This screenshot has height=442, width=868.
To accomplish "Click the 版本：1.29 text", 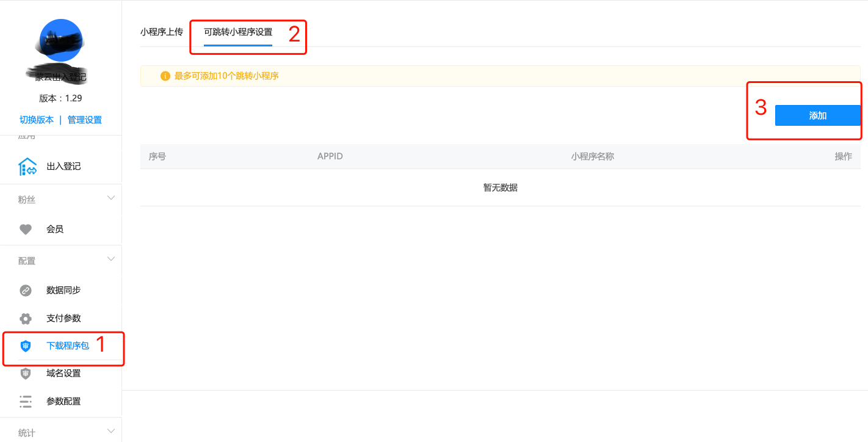I will pyautogui.click(x=61, y=98).
